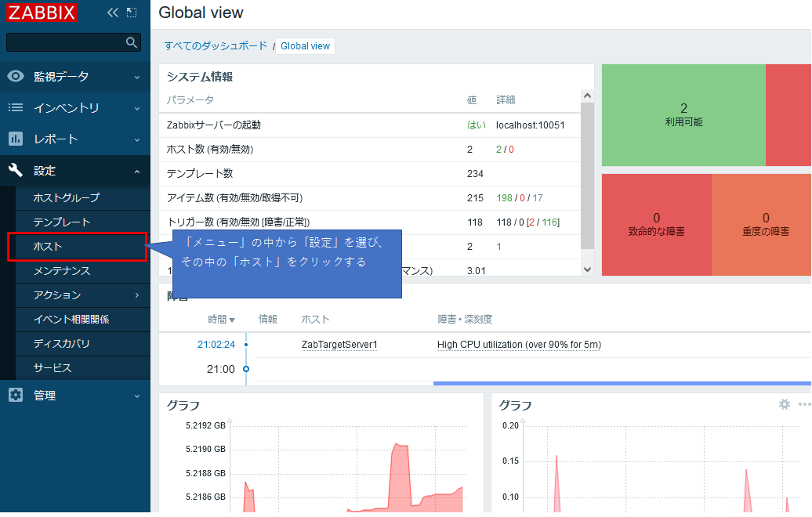Expand the インベントリ menu chevron
The width and height of the screenshot is (812, 517).
(137, 108)
